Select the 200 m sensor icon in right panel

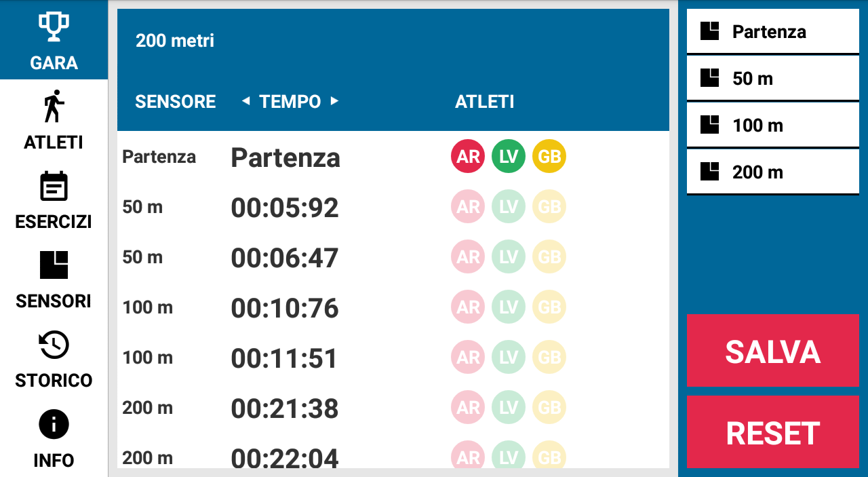coord(709,172)
